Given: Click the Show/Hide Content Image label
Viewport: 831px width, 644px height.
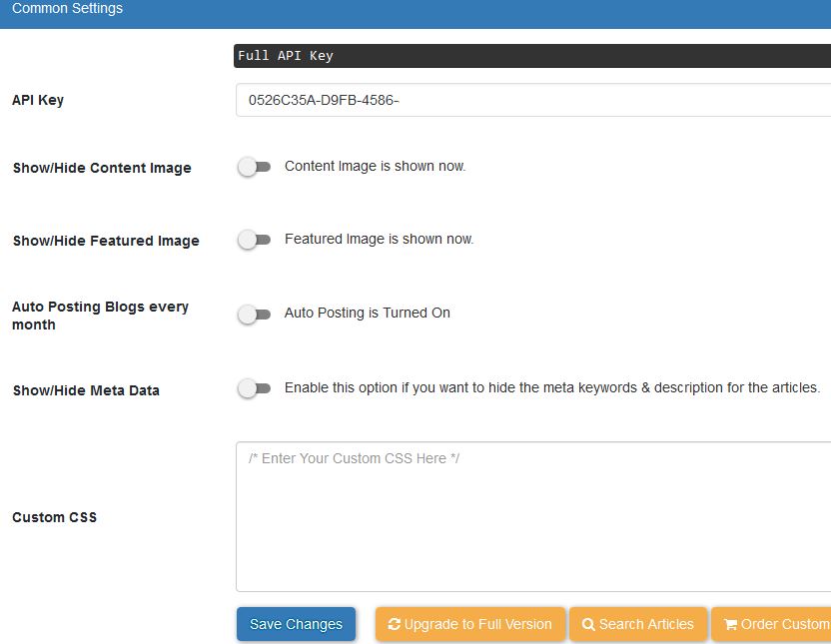Looking at the screenshot, I should point(101,168).
